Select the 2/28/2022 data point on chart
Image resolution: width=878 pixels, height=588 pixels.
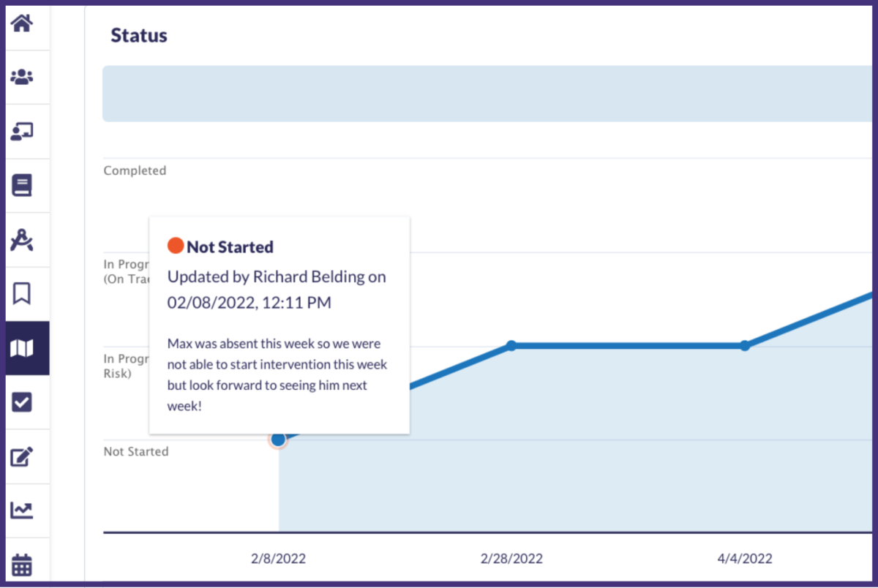[511, 345]
